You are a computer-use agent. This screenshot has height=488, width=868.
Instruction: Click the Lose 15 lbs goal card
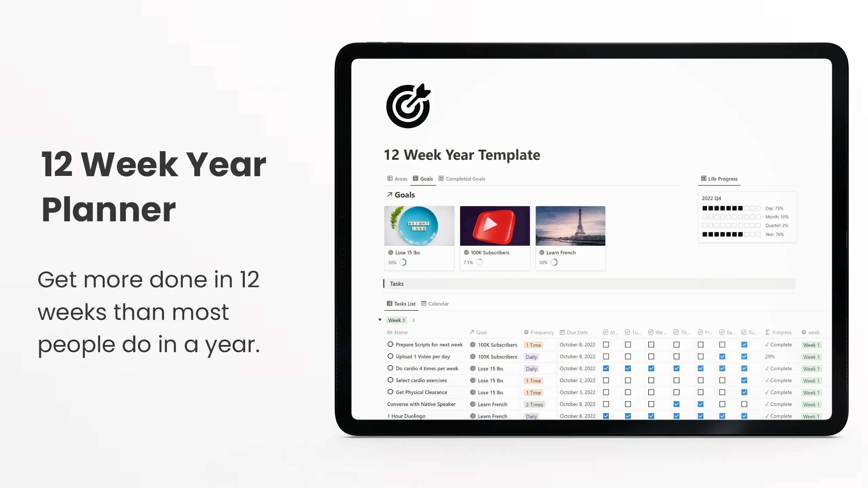tap(419, 237)
